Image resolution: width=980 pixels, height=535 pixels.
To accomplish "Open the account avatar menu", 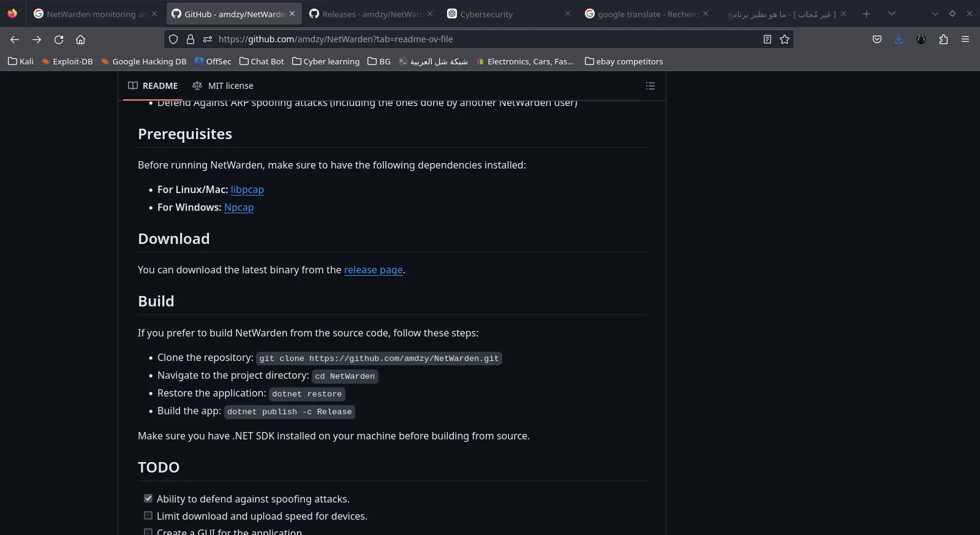I will pyautogui.click(x=921, y=39).
